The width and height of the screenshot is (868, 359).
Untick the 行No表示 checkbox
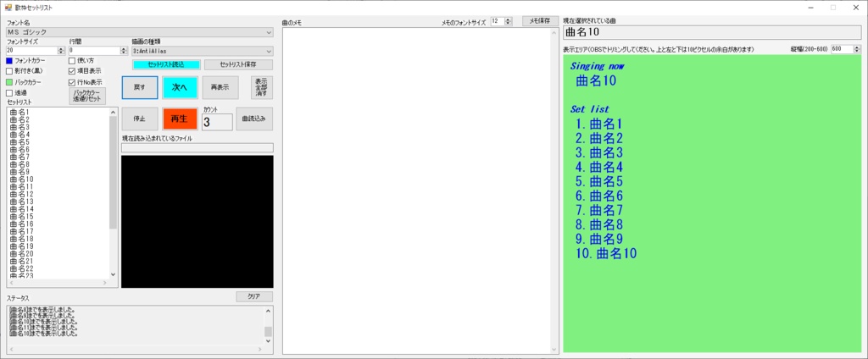[71, 82]
